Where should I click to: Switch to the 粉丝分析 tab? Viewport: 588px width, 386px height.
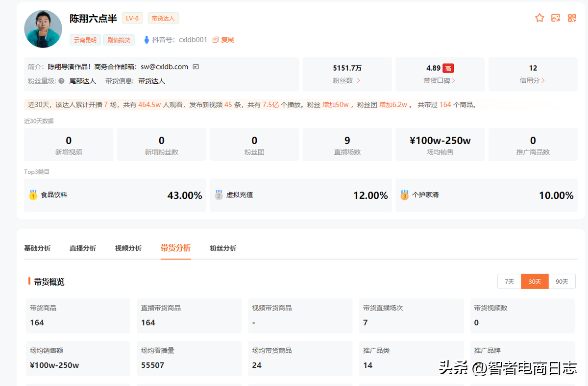coord(223,248)
